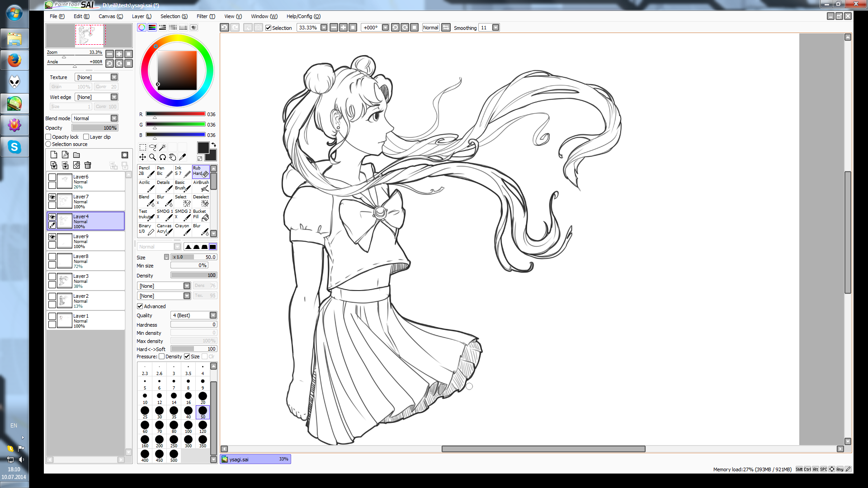Open the Smoothing value dropdown
Viewport: 868px width, 488px height.
(496, 28)
